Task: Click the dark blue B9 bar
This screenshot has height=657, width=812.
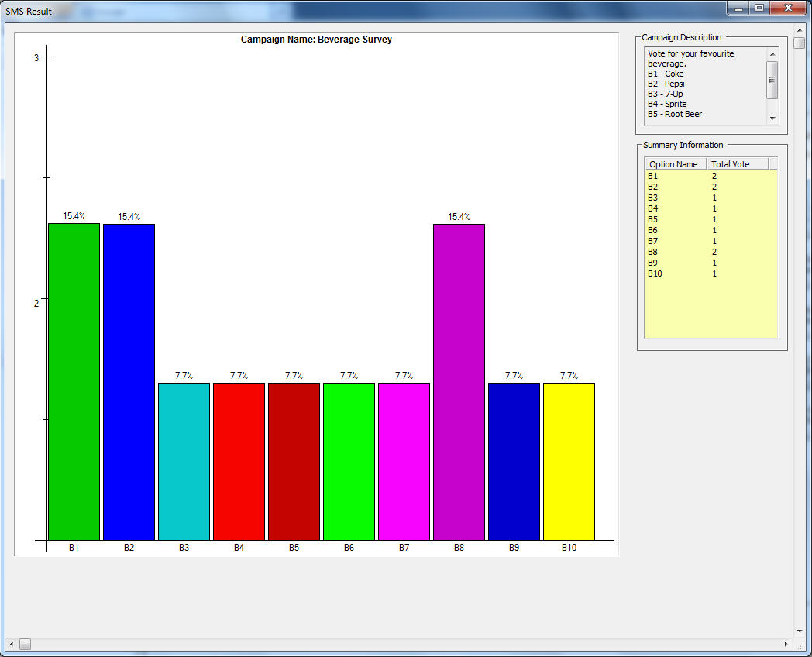Action: point(514,462)
